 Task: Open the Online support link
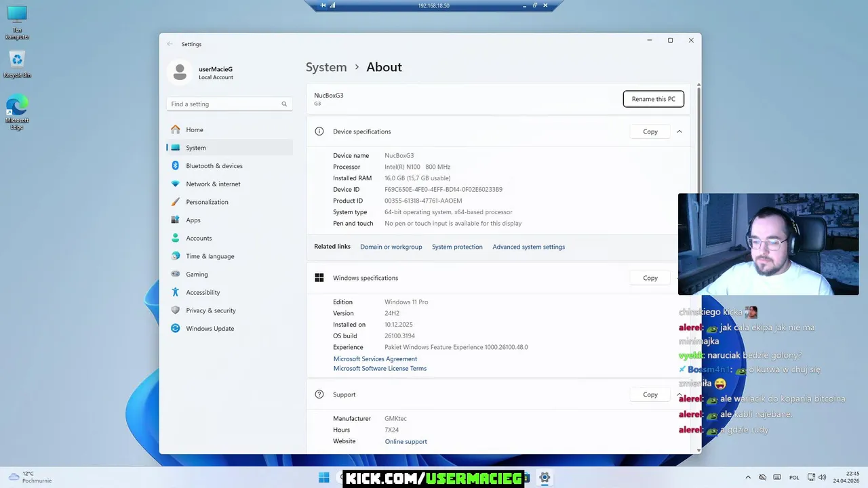[x=406, y=442]
